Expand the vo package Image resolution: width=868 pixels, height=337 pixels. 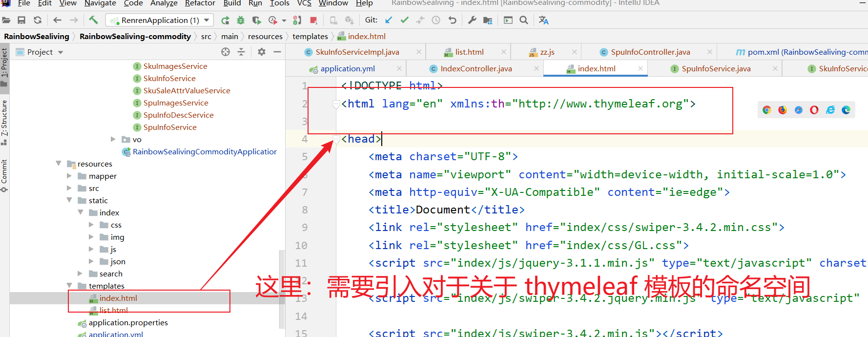coord(113,139)
